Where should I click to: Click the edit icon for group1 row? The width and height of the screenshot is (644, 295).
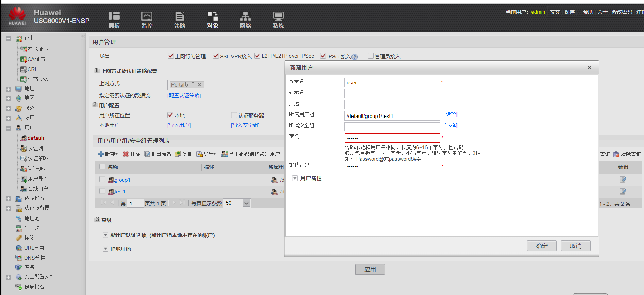[623, 180]
